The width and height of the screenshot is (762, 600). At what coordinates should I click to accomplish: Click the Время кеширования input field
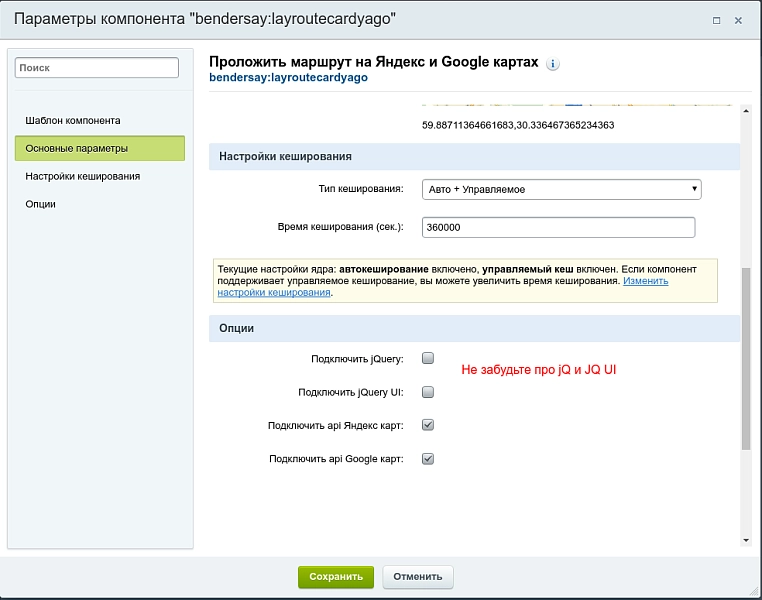558,227
